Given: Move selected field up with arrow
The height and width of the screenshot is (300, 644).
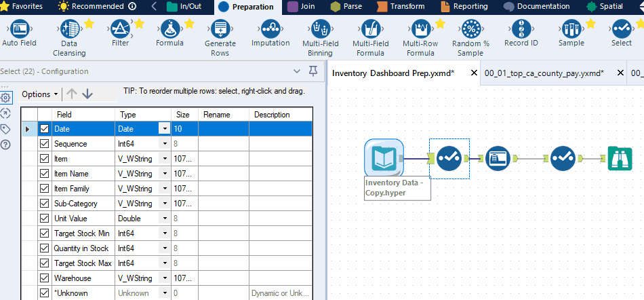Looking at the screenshot, I should pyautogui.click(x=72, y=94).
